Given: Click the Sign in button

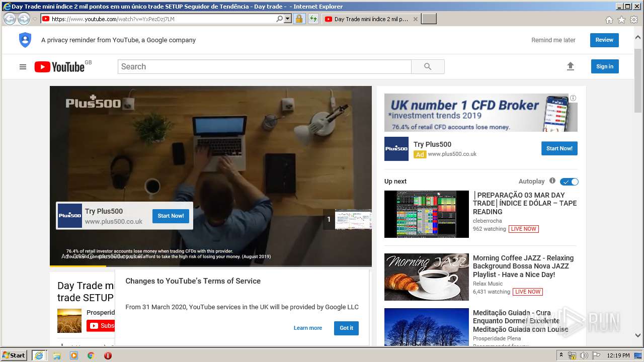Looking at the screenshot, I should [x=605, y=66].
